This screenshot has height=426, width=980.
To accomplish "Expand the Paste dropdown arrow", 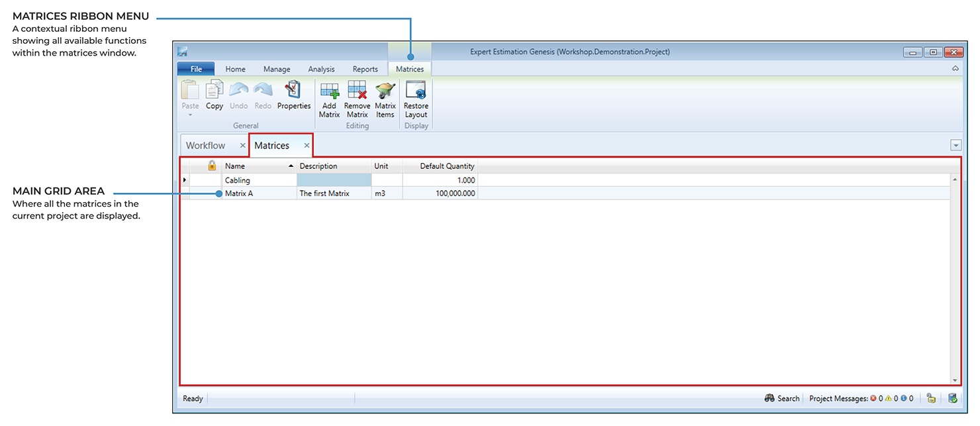I will [190, 115].
